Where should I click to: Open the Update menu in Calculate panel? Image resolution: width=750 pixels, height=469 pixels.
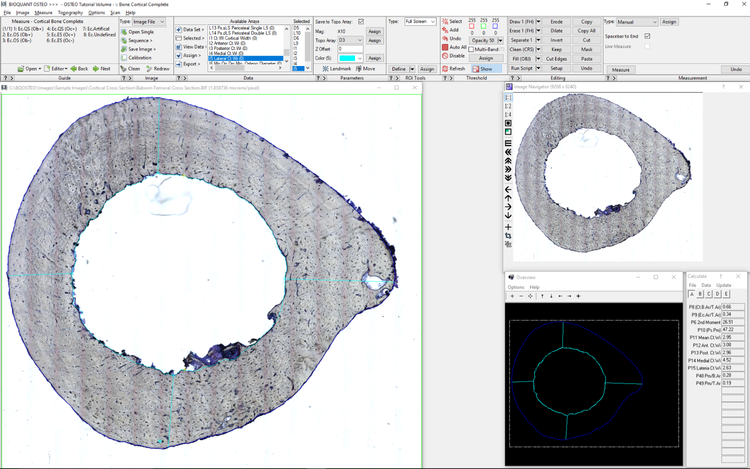coord(723,285)
